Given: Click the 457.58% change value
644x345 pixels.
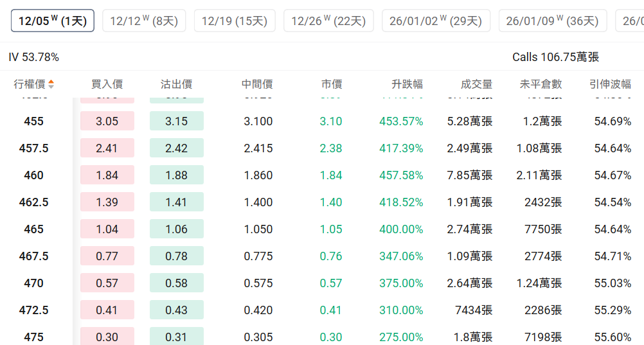Looking at the screenshot, I should (x=401, y=175).
